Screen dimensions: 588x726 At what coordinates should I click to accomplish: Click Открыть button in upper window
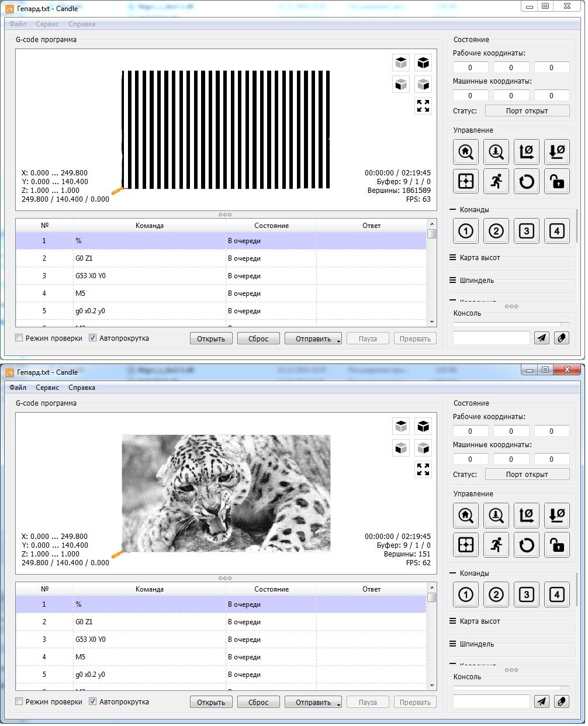[211, 338]
